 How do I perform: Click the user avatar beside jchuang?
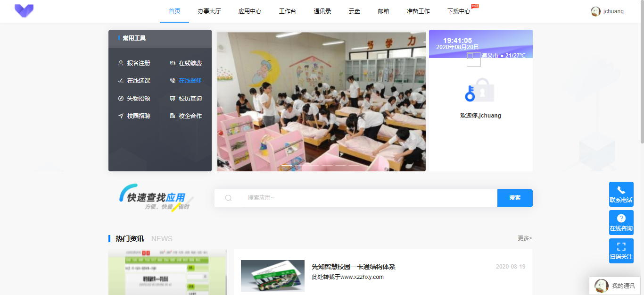click(595, 11)
